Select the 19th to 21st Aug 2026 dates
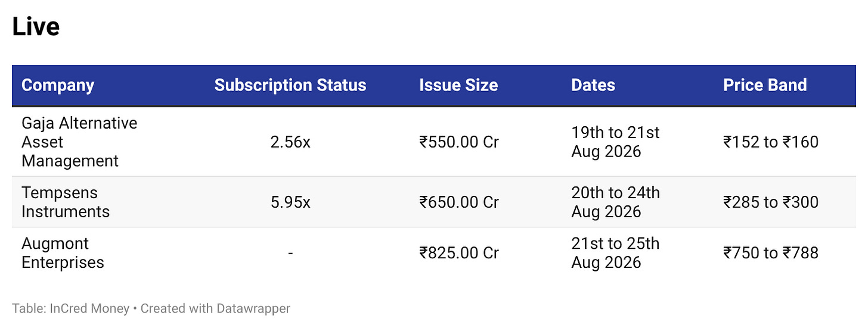 (615, 142)
